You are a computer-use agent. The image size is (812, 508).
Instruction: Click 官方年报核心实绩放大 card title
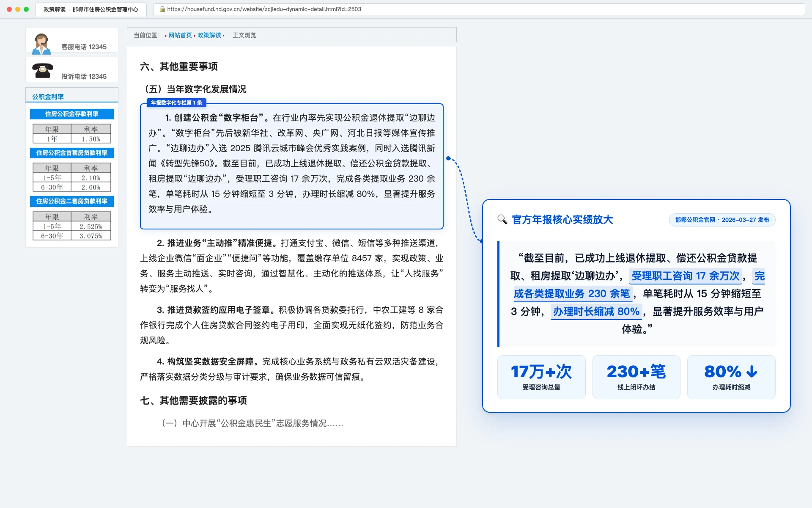[x=562, y=220]
